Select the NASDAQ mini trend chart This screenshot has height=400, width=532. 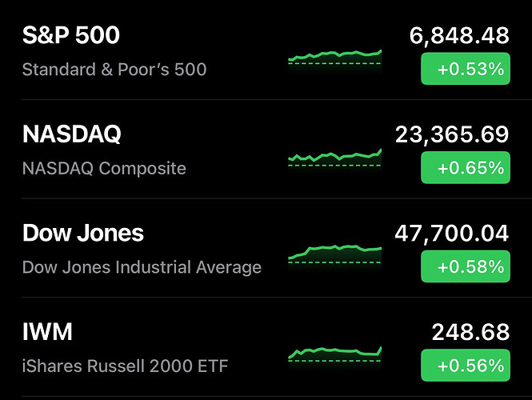tap(334, 156)
